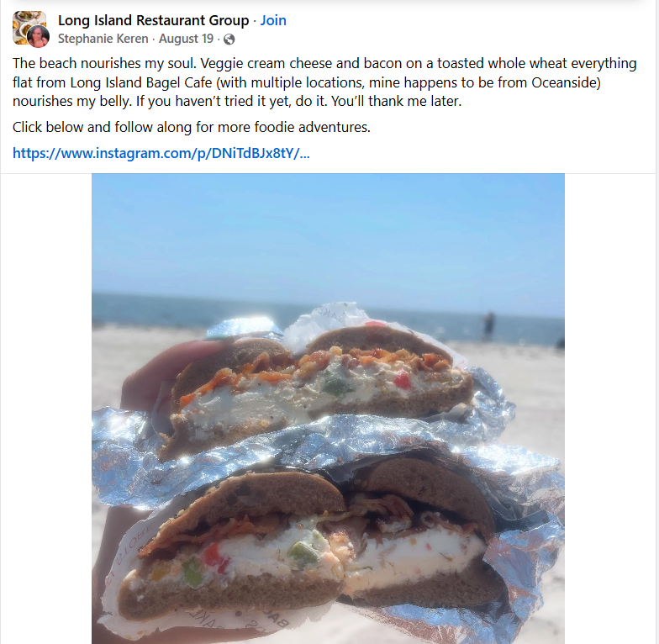This screenshot has height=644, width=659.
Task: View Stephanie Keren's profile via her name
Action: (103, 39)
